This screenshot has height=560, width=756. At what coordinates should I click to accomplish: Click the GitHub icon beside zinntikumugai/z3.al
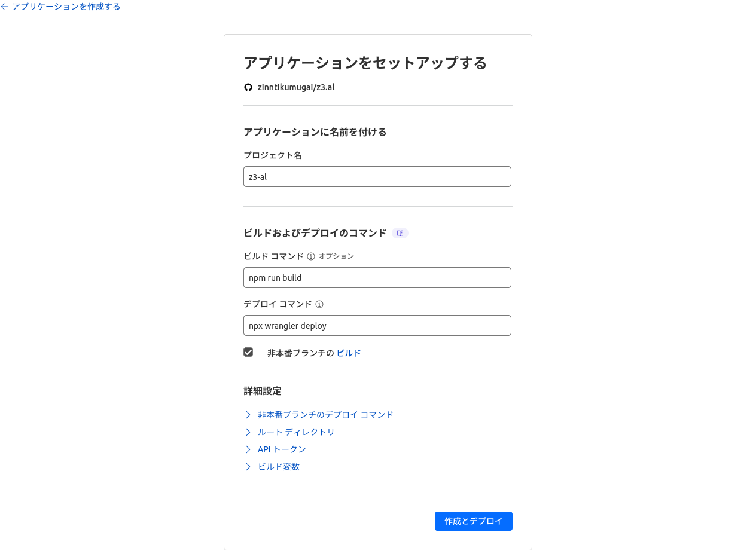248,87
